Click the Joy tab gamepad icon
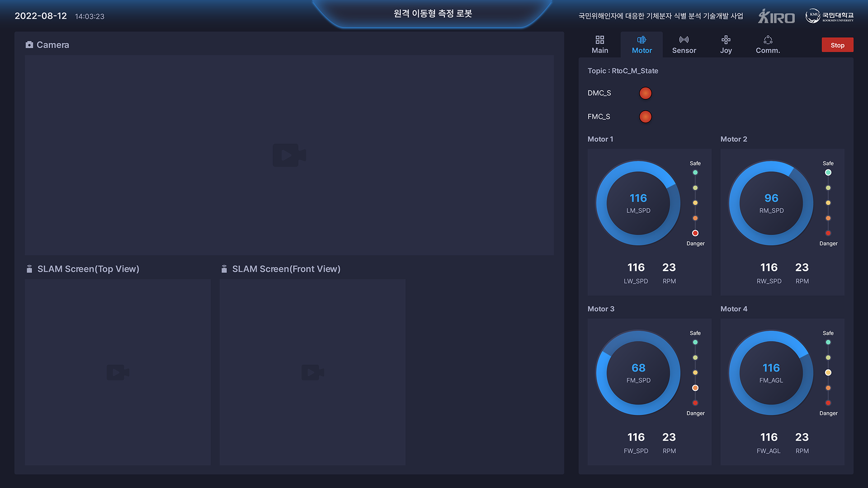 (726, 40)
